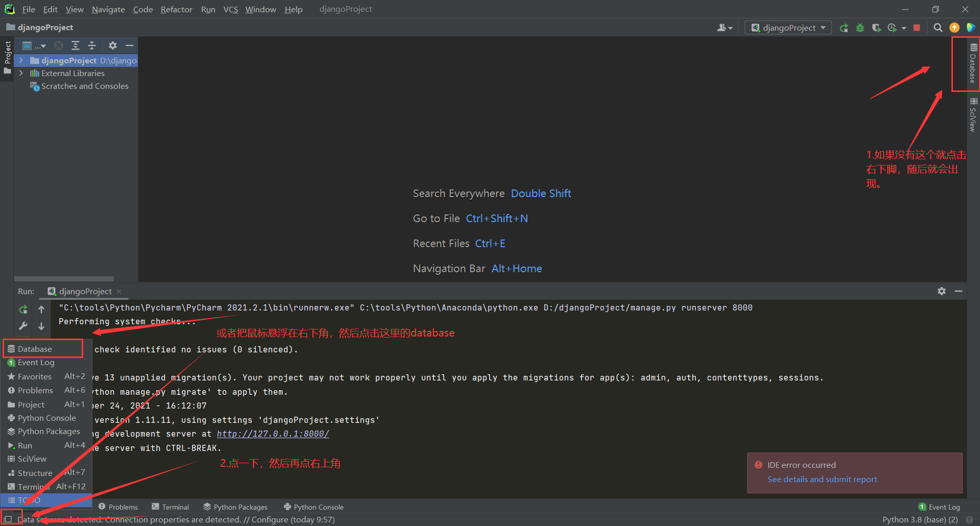Choose Structure from tool window popup

(x=46, y=473)
